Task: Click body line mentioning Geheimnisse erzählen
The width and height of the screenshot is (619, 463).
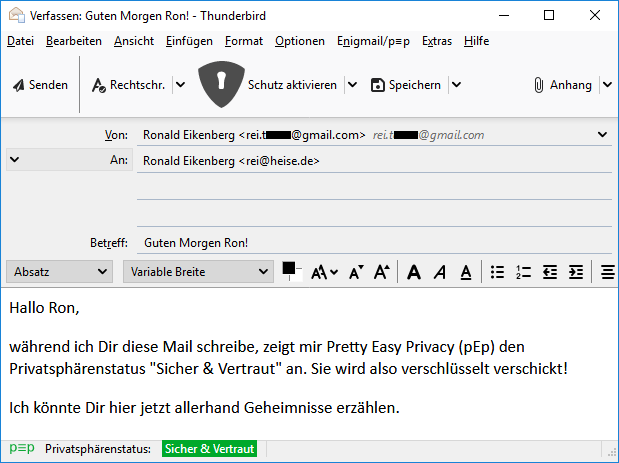Action: (204, 407)
